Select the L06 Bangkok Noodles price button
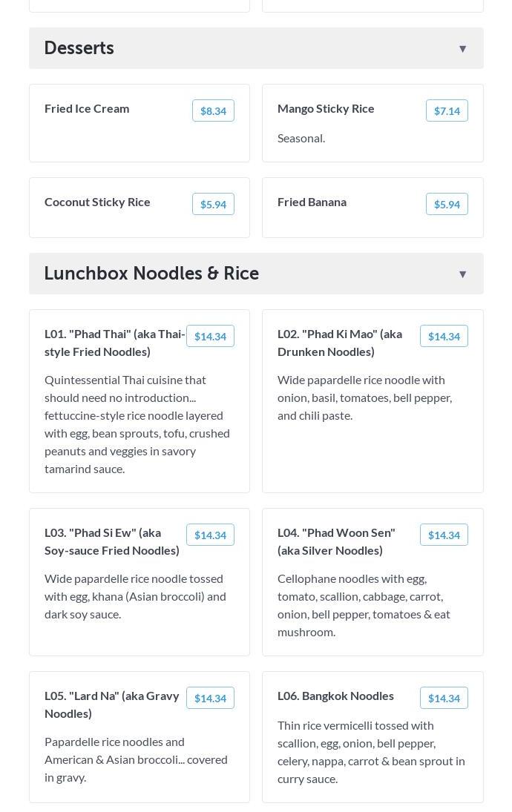This screenshot has width=512, height=812. pyautogui.click(x=444, y=698)
